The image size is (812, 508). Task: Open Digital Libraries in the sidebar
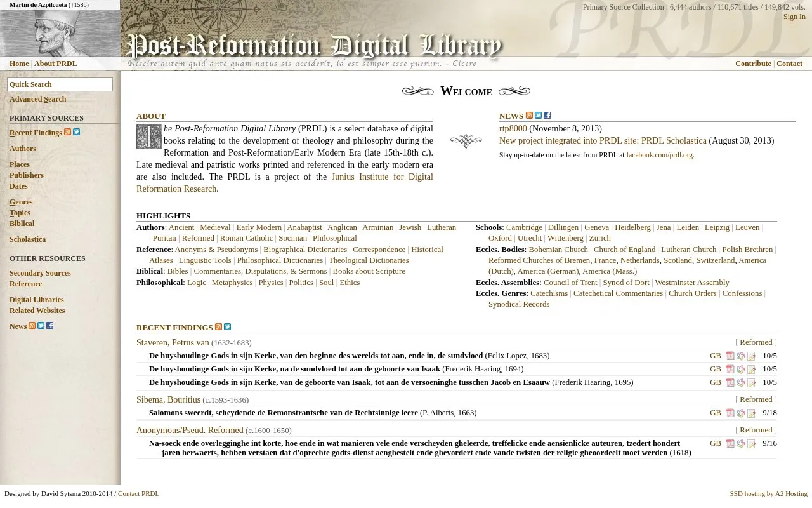click(x=36, y=300)
